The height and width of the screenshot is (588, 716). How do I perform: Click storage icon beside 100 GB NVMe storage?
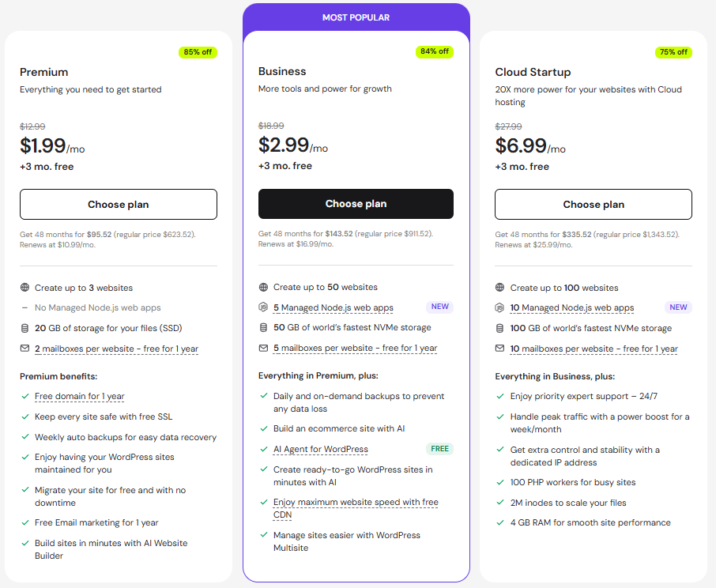click(x=499, y=328)
